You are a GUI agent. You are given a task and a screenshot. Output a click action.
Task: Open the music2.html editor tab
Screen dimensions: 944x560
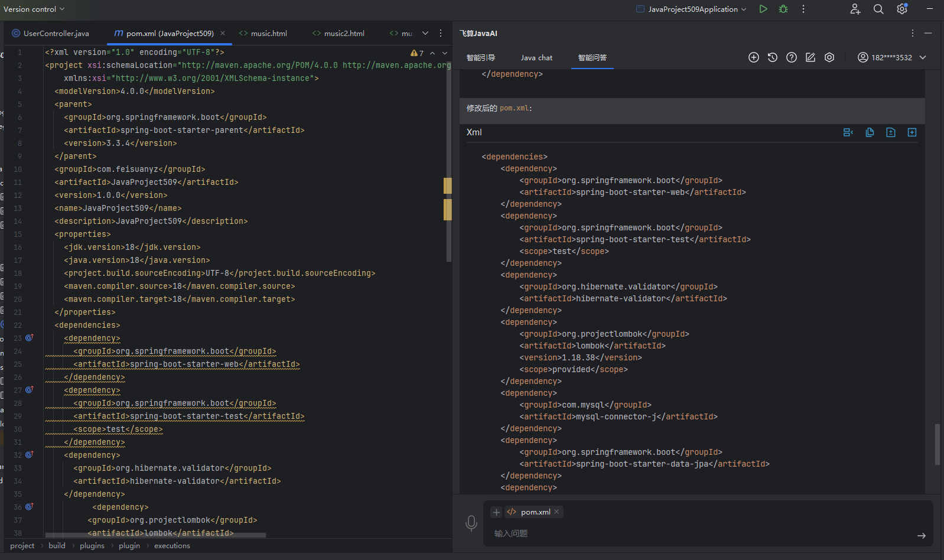338,33
